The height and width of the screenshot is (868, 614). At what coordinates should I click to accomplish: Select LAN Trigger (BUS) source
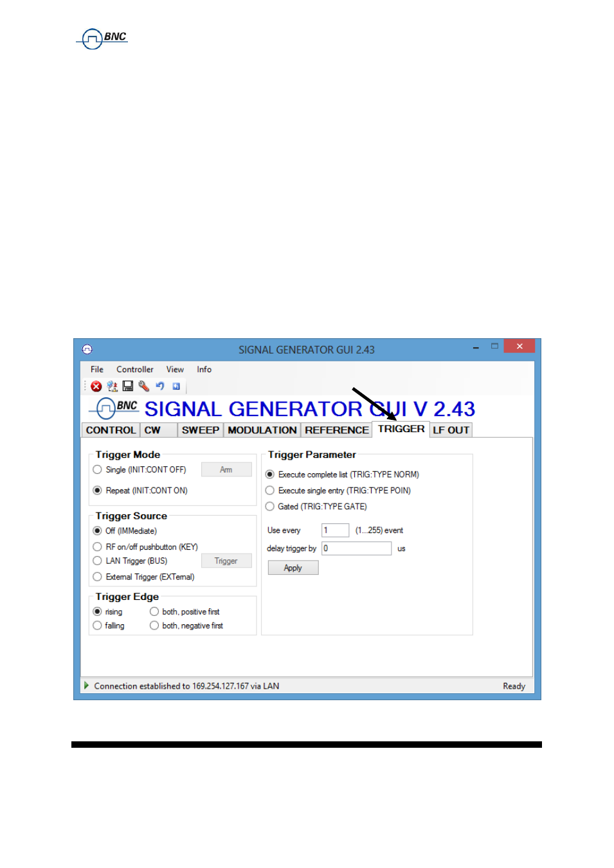coord(130,561)
